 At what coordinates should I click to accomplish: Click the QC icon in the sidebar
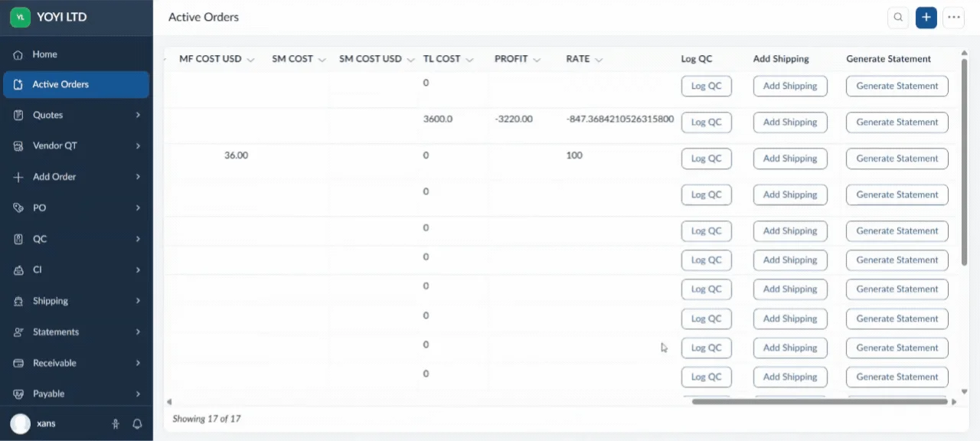click(18, 239)
